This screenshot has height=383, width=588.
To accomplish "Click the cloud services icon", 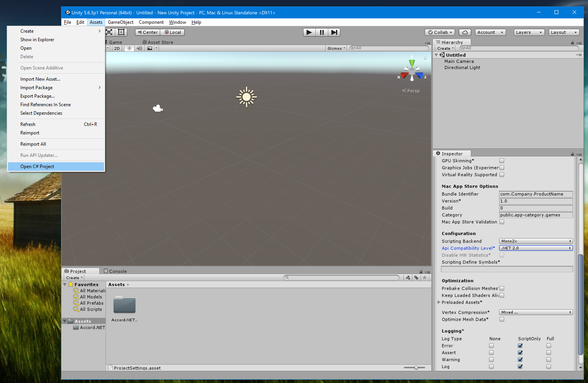I will 465,32.
